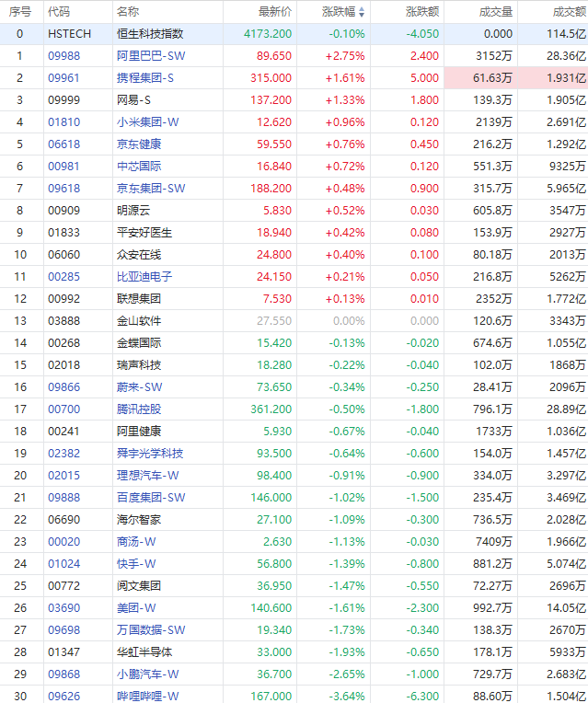Click the +2.75% change for 阿里巴巴
This screenshot has width=588, height=703.
coord(345,55)
